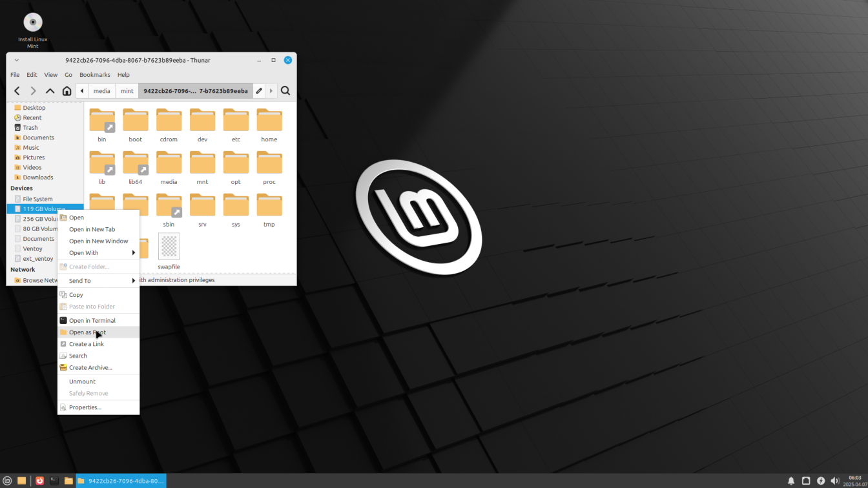Open the View menu
The image size is (868, 488).
[x=50, y=75]
